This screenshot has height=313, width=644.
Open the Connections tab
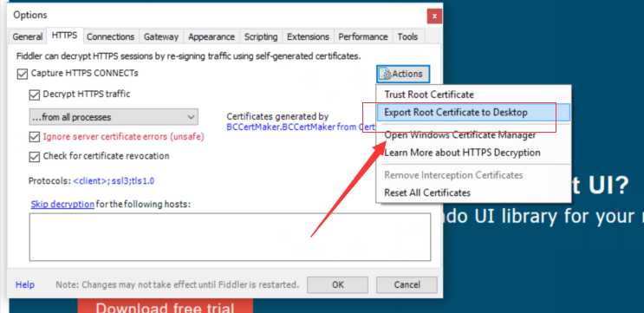pos(110,36)
